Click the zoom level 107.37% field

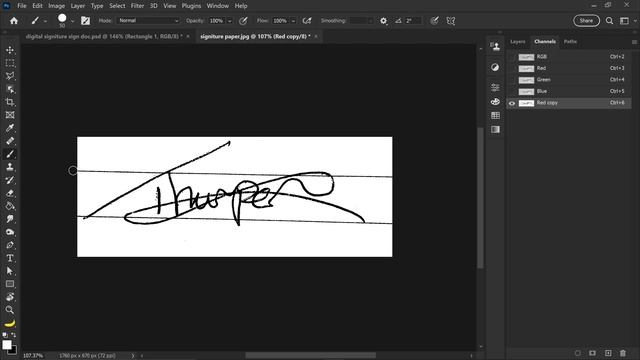(x=33, y=356)
